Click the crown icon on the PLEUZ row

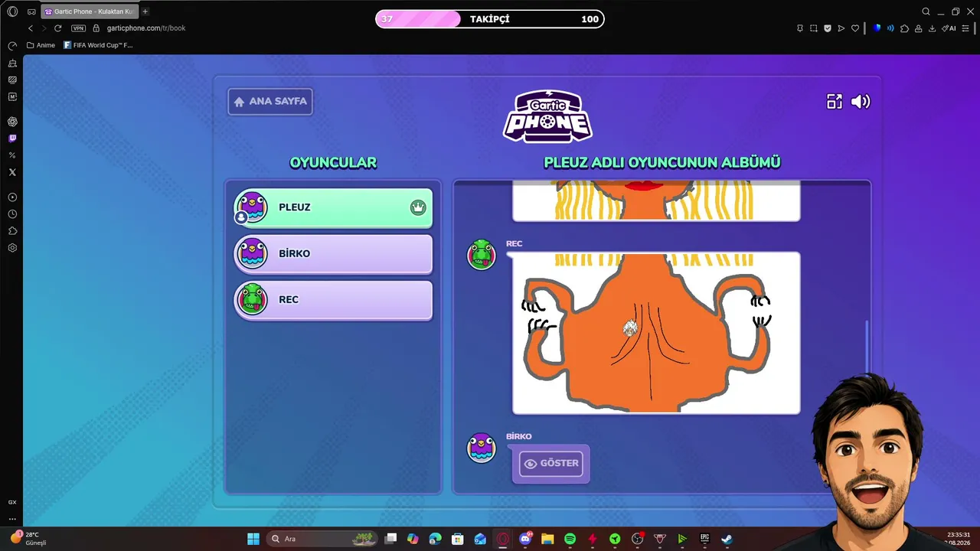coord(418,207)
